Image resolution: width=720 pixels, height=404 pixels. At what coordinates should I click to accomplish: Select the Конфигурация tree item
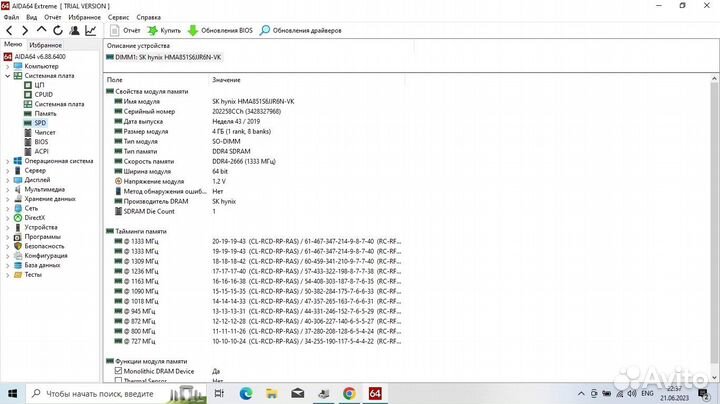click(41, 256)
